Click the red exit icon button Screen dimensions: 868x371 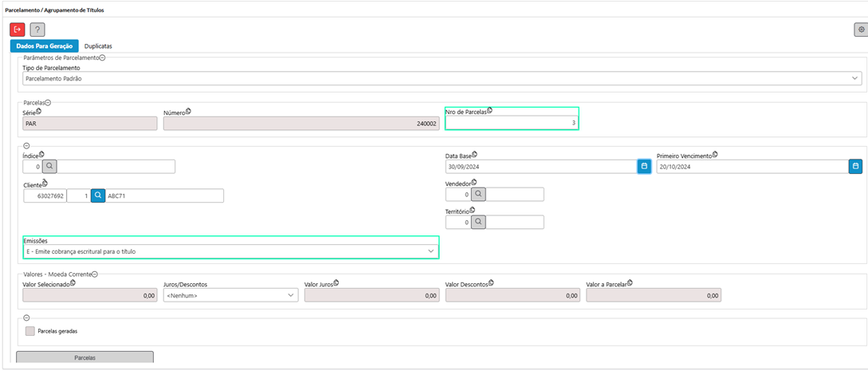point(18,30)
